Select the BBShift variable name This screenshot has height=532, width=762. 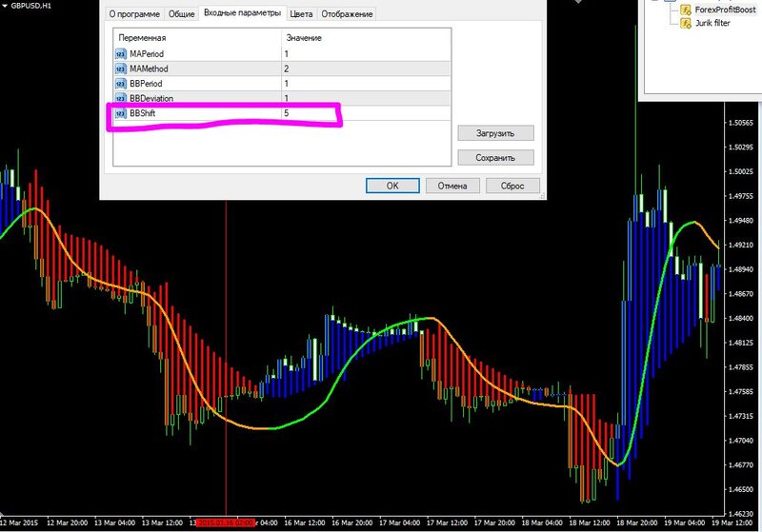[x=142, y=113]
